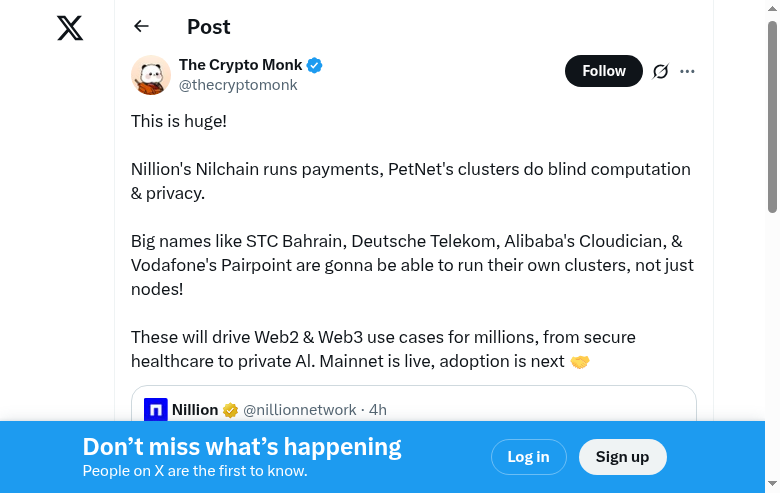The image size is (780, 493).
Task: Click the vertical scrollbar thumb
Action: tap(772, 115)
